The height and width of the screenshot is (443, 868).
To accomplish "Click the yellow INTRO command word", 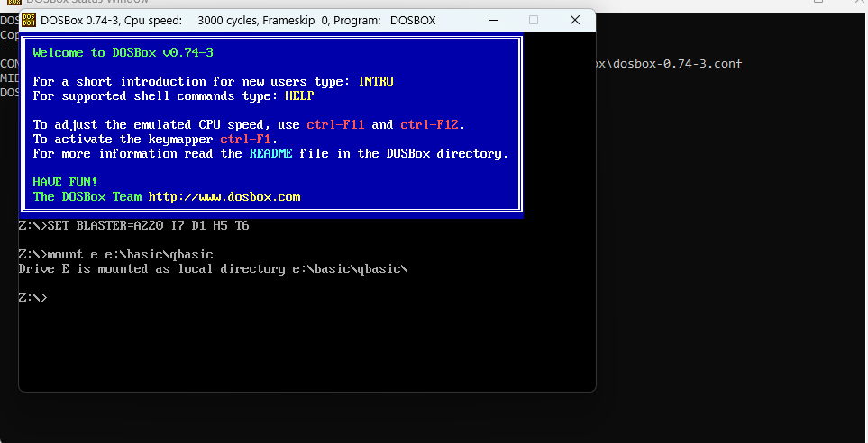I will pyautogui.click(x=376, y=81).
